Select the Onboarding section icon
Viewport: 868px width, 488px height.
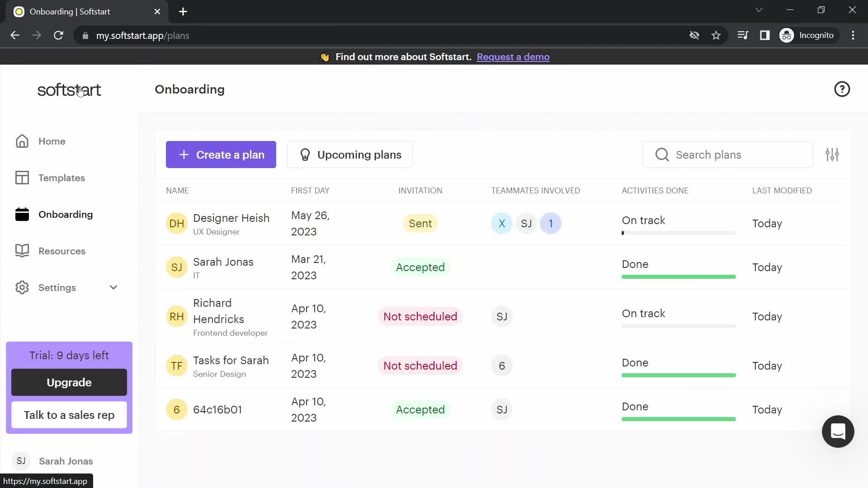[22, 215]
